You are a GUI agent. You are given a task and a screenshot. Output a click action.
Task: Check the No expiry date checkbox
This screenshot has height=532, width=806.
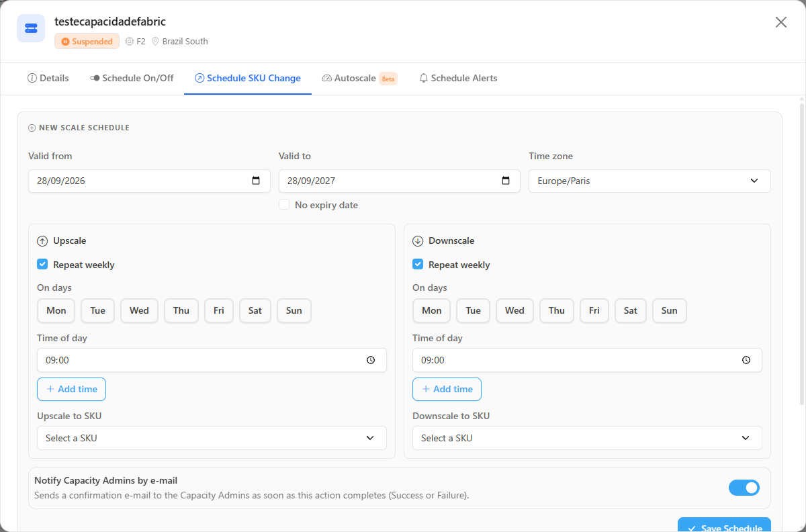coord(284,205)
